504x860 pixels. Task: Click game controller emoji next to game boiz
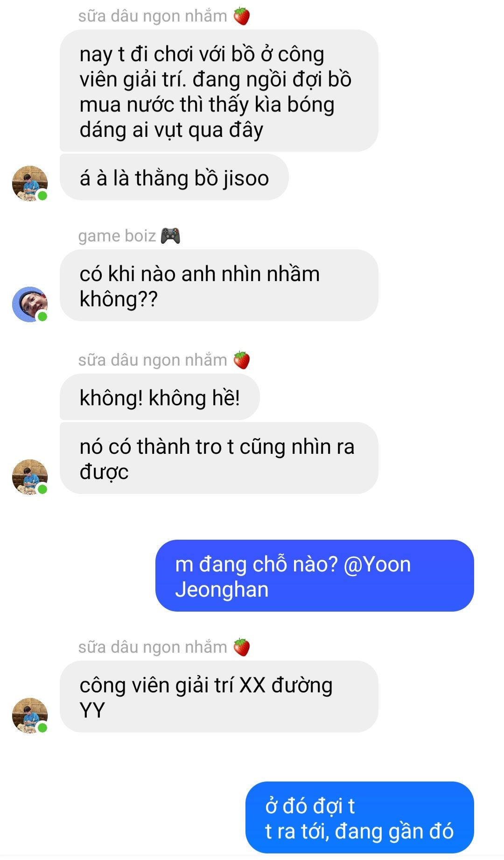coord(170,236)
